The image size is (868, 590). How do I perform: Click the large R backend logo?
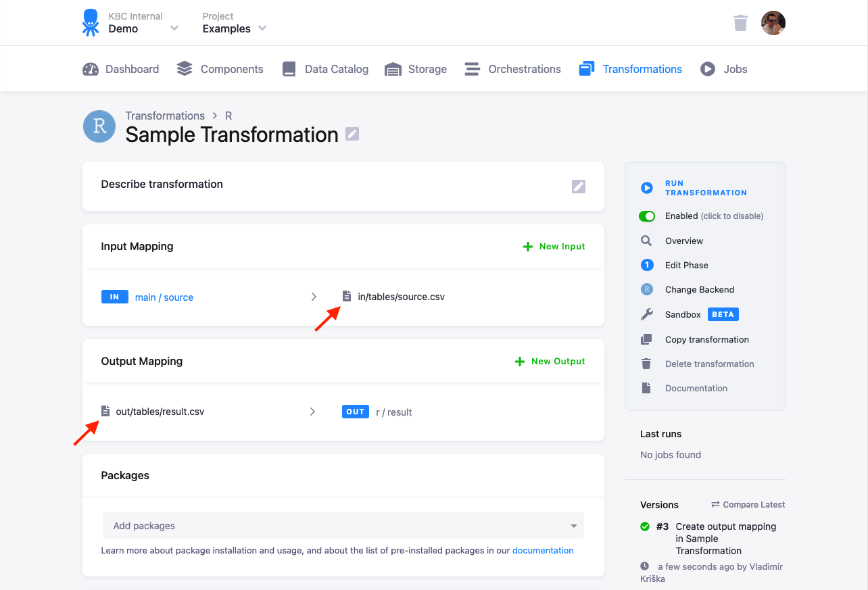(x=99, y=126)
